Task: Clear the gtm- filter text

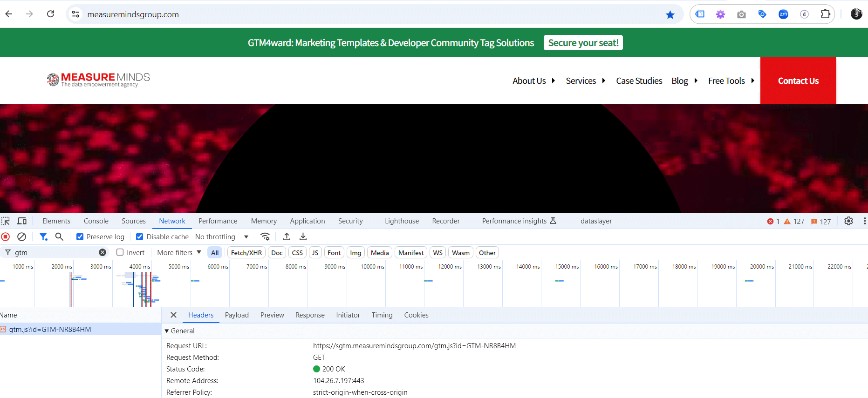Action: [103, 252]
